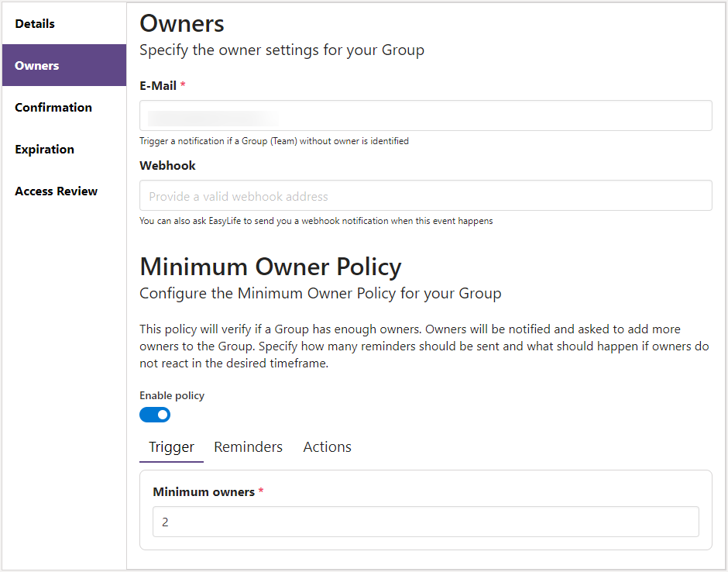This screenshot has height=572, width=728.
Task: Go to the Expiration settings
Action: click(x=44, y=149)
